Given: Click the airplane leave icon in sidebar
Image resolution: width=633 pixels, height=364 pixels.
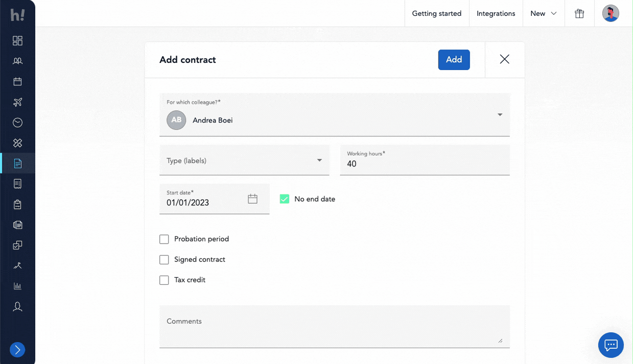Looking at the screenshot, I should point(17,102).
